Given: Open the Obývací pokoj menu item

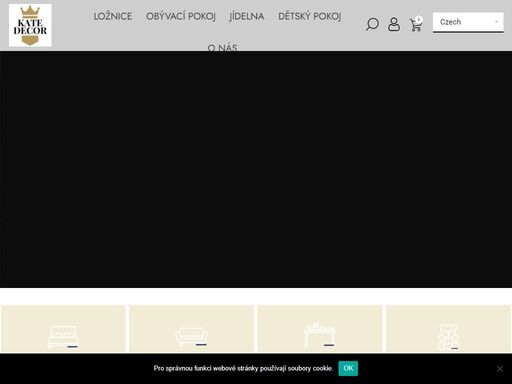Looking at the screenshot, I should point(181,16).
